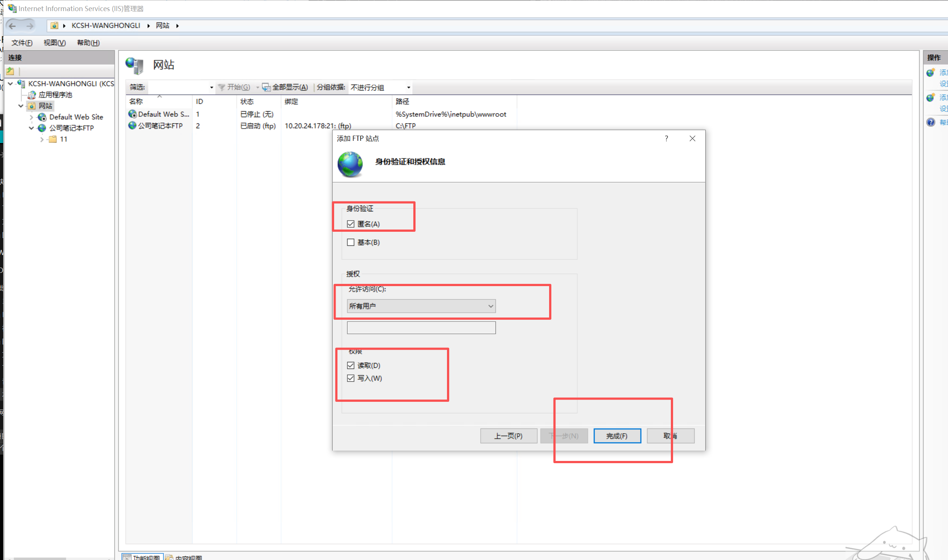Open the help icon in Actions pane
Viewport: 948px width, 560px height.
pos(931,122)
